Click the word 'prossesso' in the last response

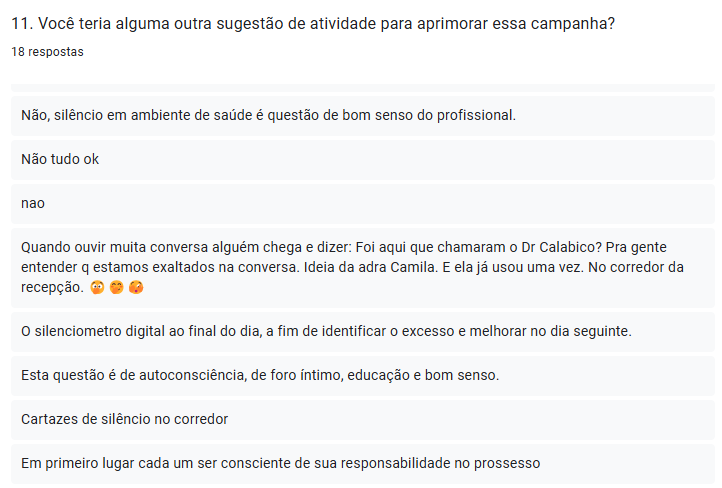pyautogui.click(x=507, y=463)
